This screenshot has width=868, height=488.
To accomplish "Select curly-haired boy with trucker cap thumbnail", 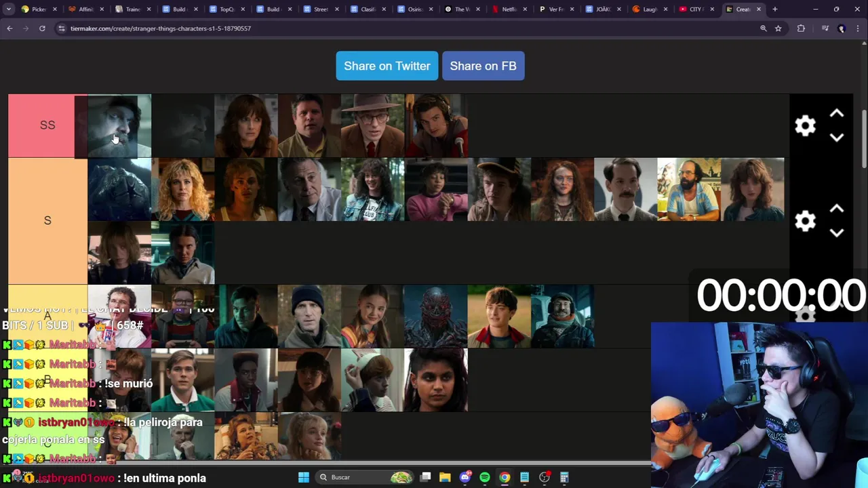I will click(x=499, y=190).
